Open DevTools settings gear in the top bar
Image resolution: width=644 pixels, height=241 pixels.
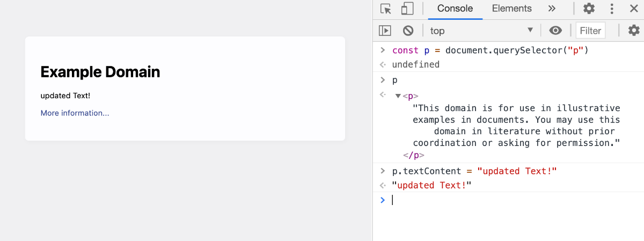tap(589, 9)
